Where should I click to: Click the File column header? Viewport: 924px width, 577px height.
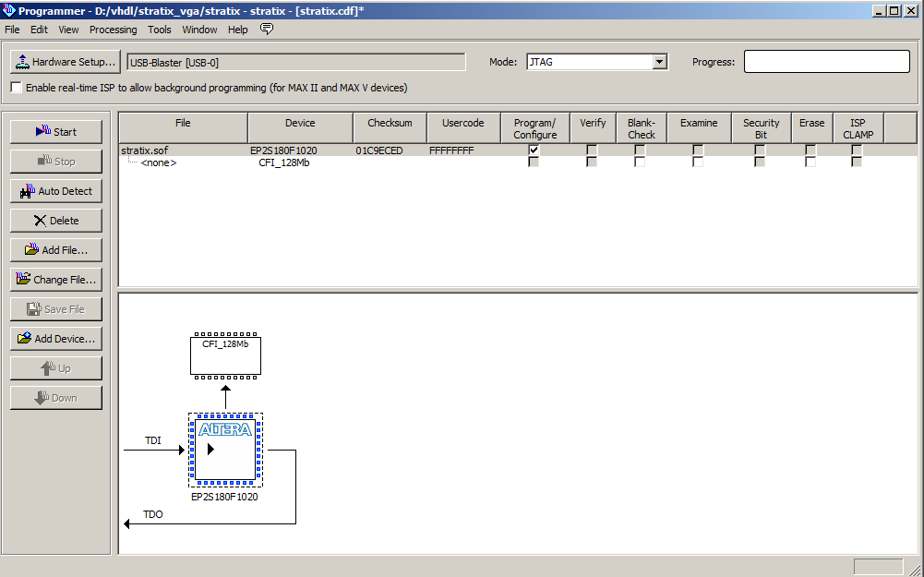coord(184,128)
